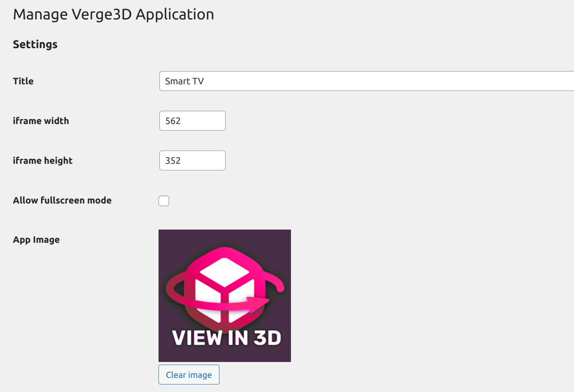The width and height of the screenshot is (574, 392).
Task: Click the Title field containing Smart TV
Action: click(x=366, y=81)
